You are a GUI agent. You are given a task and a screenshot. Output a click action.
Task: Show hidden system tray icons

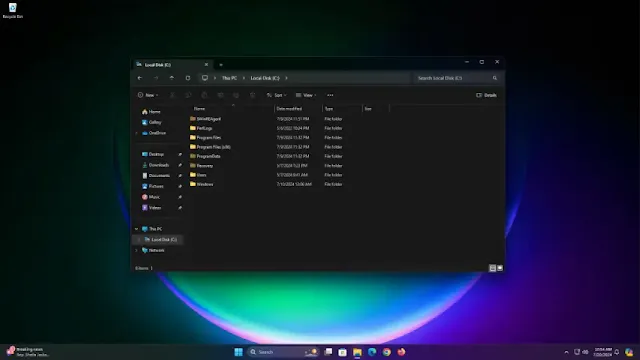tap(566, 352)
